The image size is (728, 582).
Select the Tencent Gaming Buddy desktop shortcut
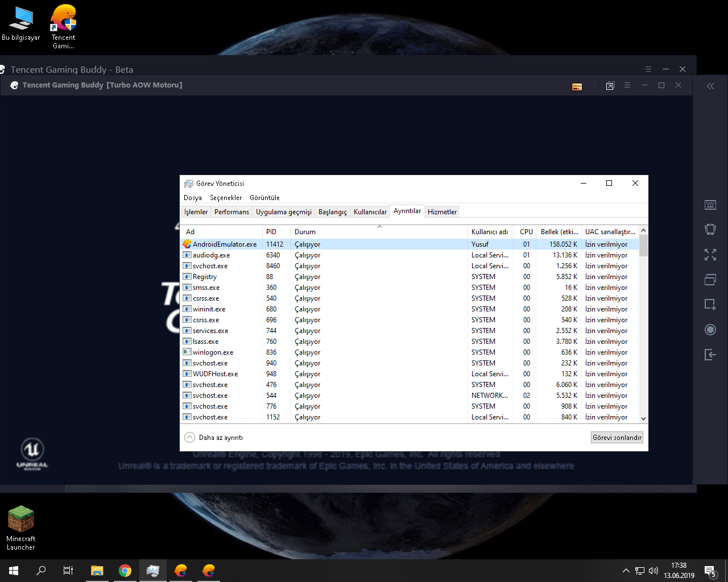point(63,27)
